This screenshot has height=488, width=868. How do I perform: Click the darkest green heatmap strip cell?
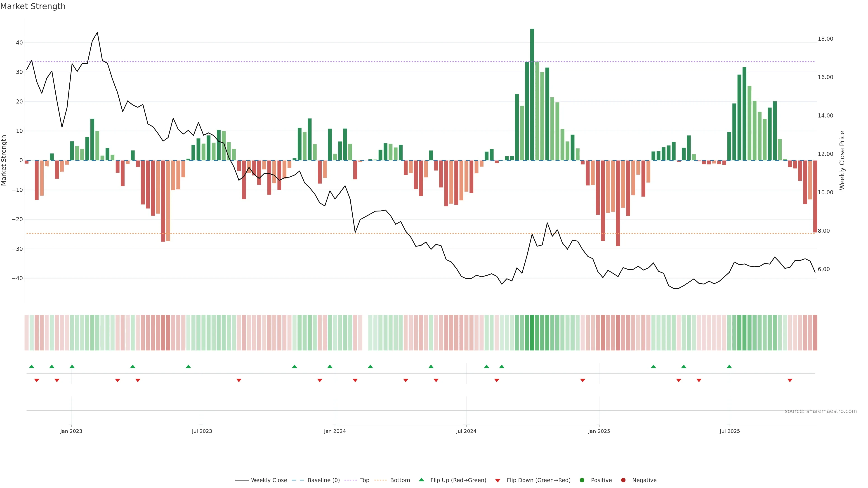(x=532, y=332)
